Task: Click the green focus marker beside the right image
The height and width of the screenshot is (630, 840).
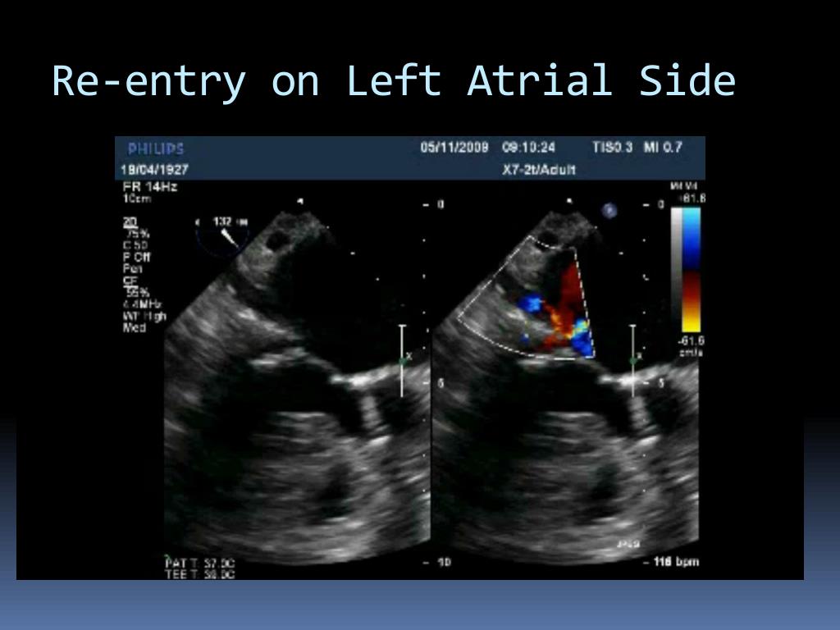Action: coord(634,361)
